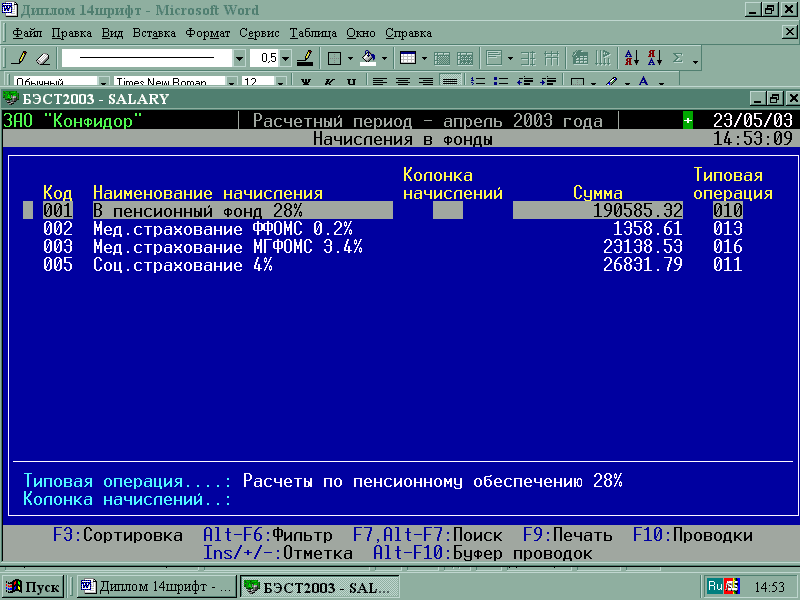Screen dimensions: 800x600
Task: Expand the shading color dropdown arrow
Action: tap(384, 59)
